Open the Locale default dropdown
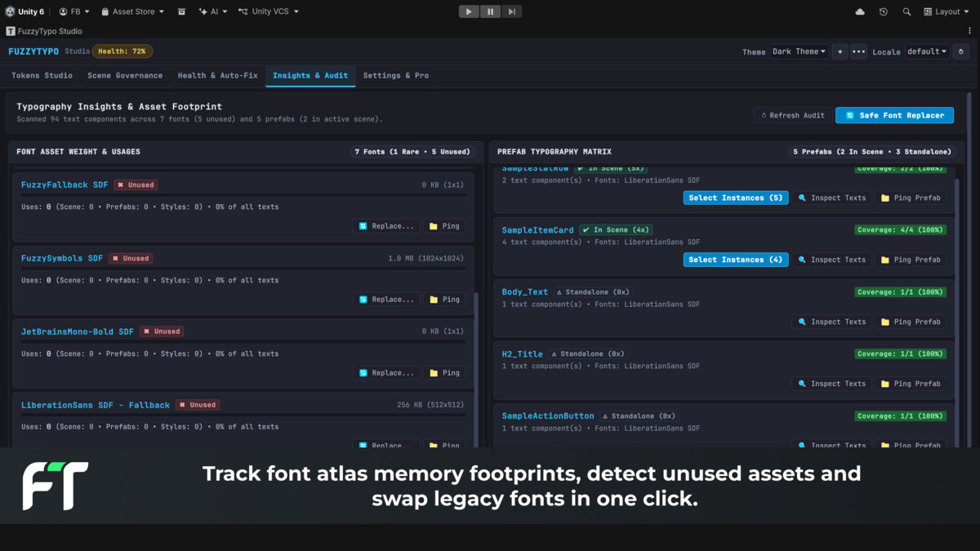980x551 pixels. (x=927, y=51)
